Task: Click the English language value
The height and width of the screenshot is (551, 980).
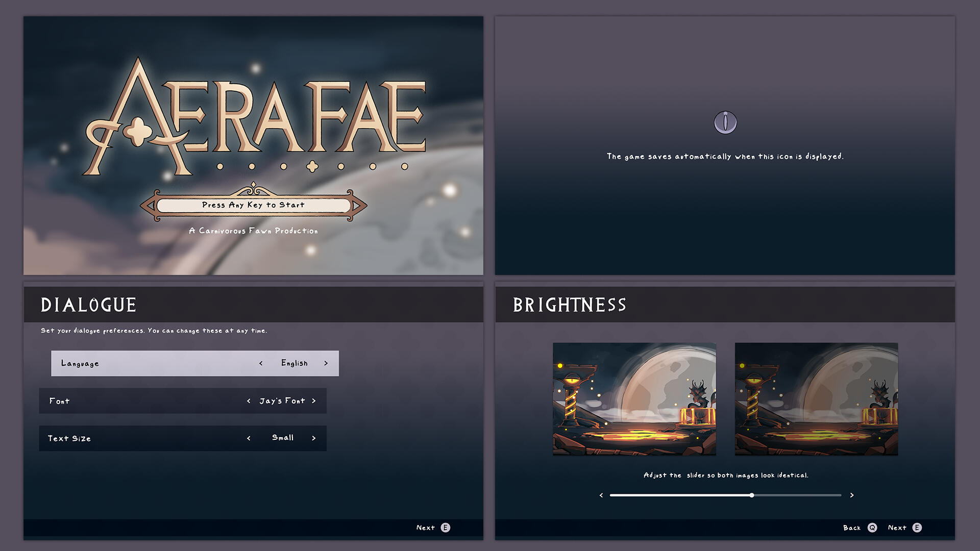Action: 295,363
